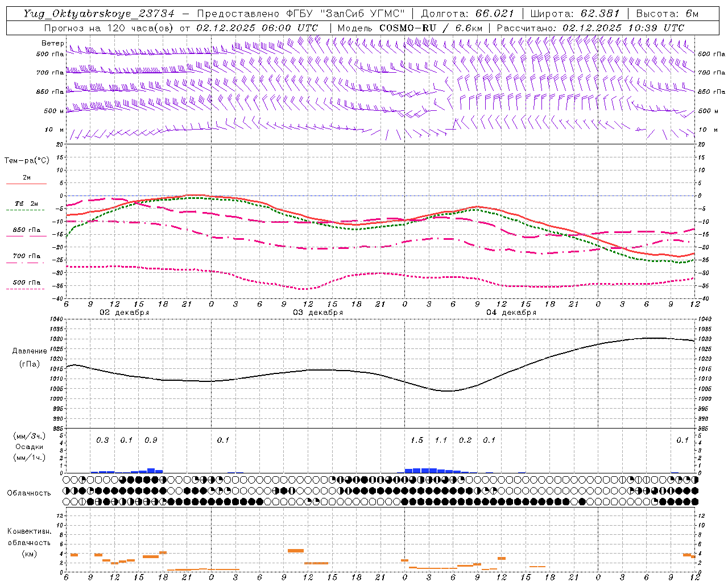Select the provider text ФГБУ "ЗапСиб УГМС"

[x=347, y=14]
